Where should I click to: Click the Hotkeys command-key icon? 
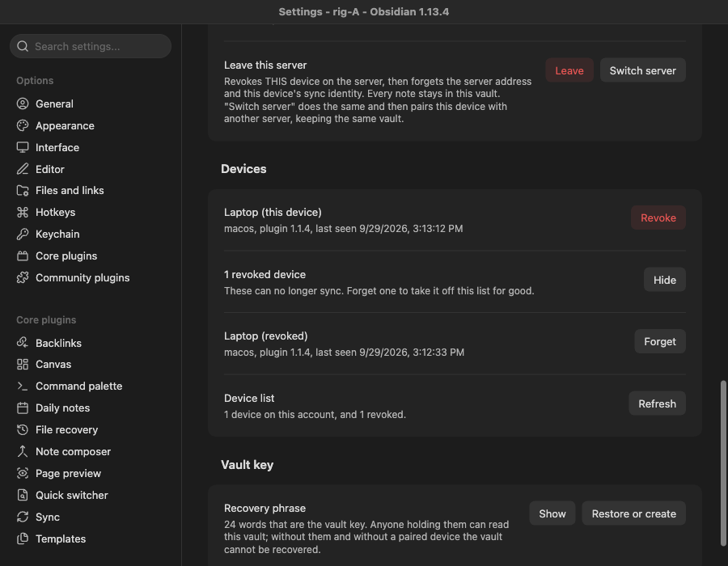tap(23, 212)
